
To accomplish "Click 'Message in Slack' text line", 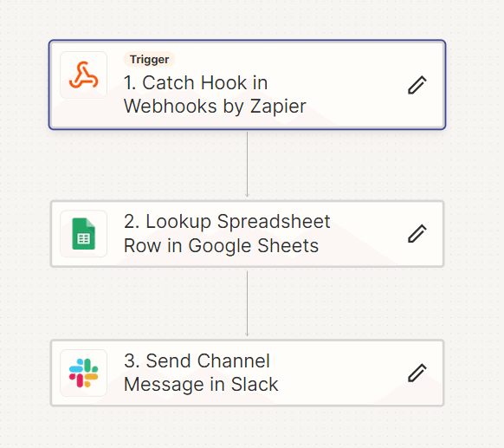I will [x=201, y=385].
